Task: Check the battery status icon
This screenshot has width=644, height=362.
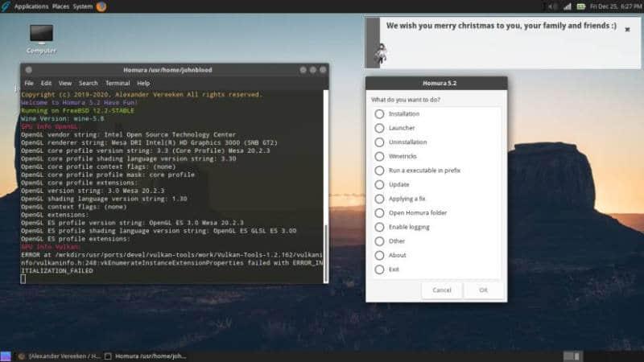Action: (x=582, y=6)
